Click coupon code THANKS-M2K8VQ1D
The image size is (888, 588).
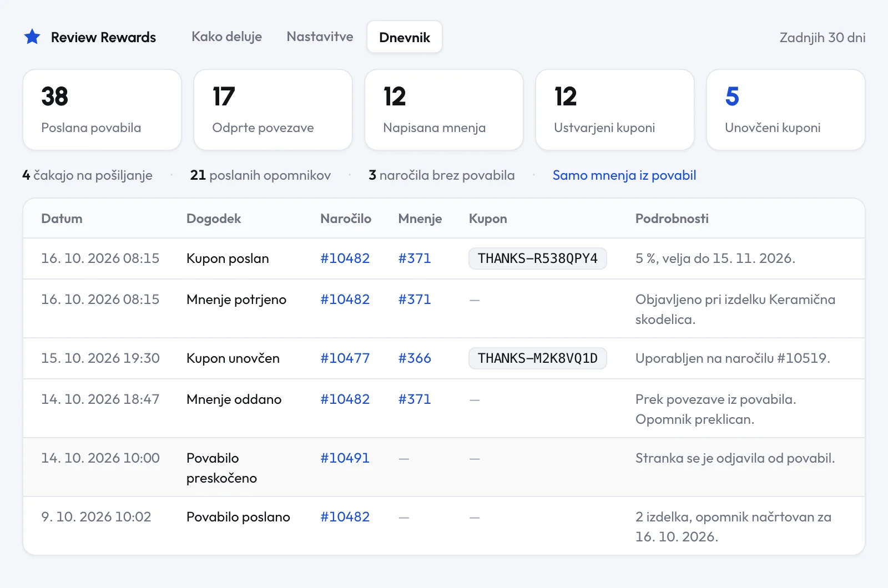(537, 358)
